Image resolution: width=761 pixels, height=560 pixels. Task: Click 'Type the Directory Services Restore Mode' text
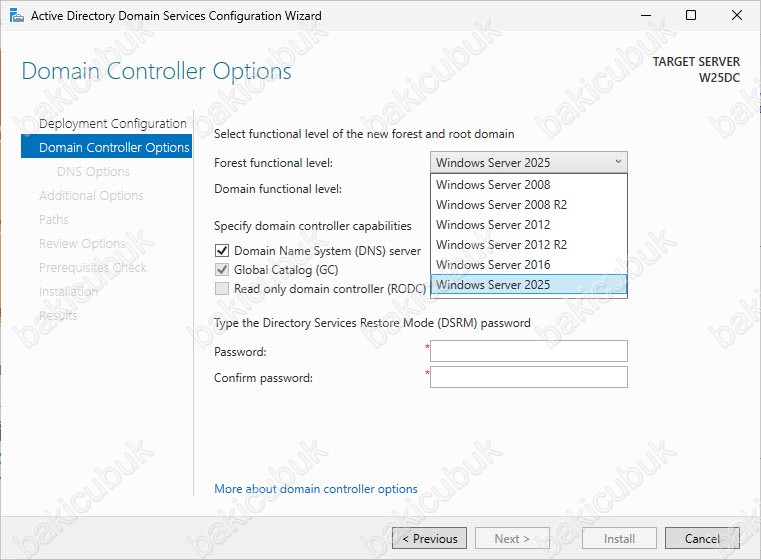(372, 323)
